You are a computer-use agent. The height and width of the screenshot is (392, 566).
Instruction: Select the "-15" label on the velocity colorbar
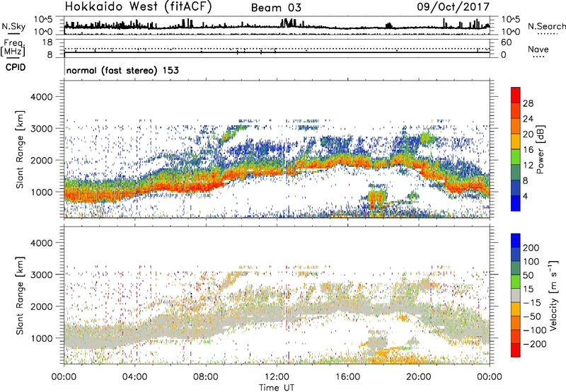(x=532, y=303)
